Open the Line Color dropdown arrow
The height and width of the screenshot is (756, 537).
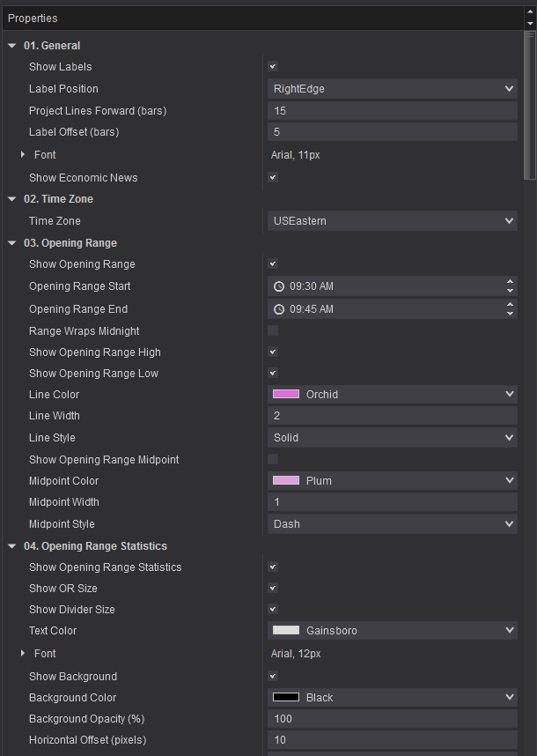coord(509,394)
